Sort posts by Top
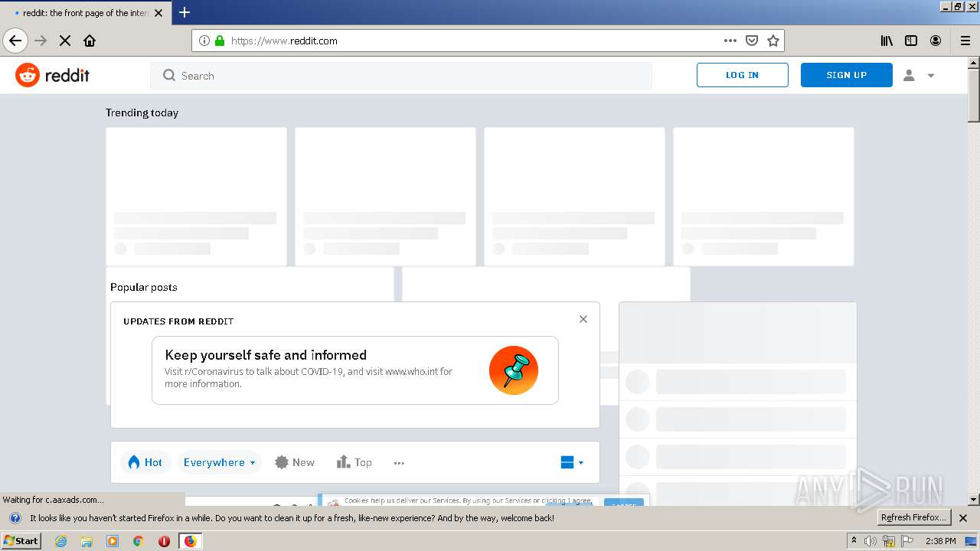Viewport: 980px width, 551px height. pos(354,462)
